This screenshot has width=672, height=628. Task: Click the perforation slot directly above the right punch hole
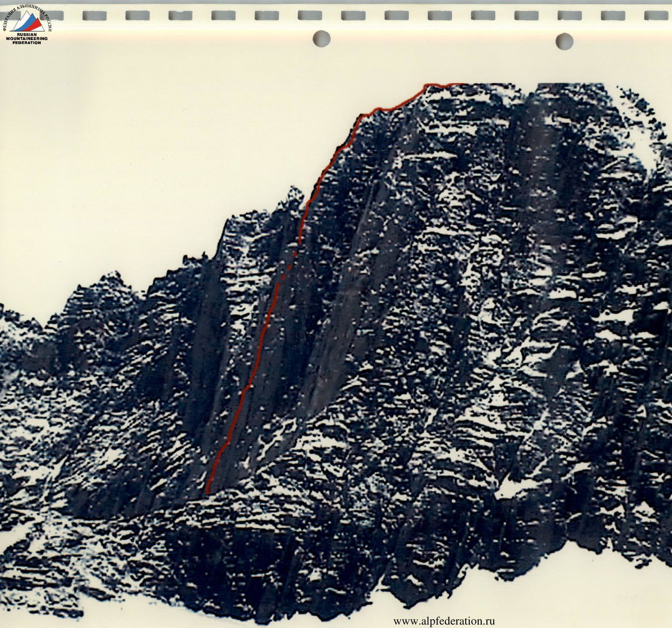(570, 16)
